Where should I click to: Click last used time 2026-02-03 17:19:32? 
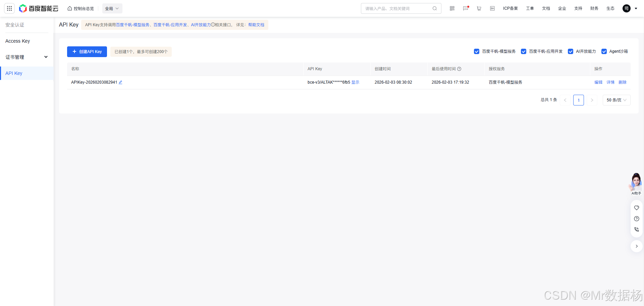pos(450,82)
